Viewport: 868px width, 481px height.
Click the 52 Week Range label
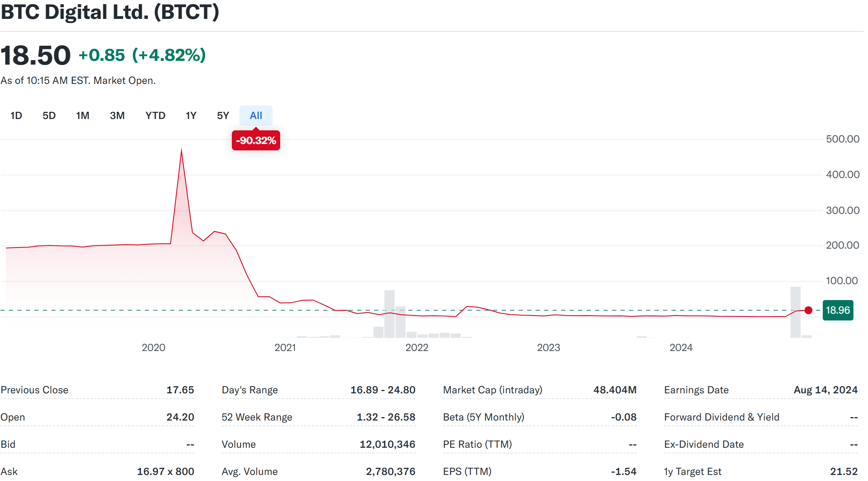pyautogui.click(x=257, y=417)
